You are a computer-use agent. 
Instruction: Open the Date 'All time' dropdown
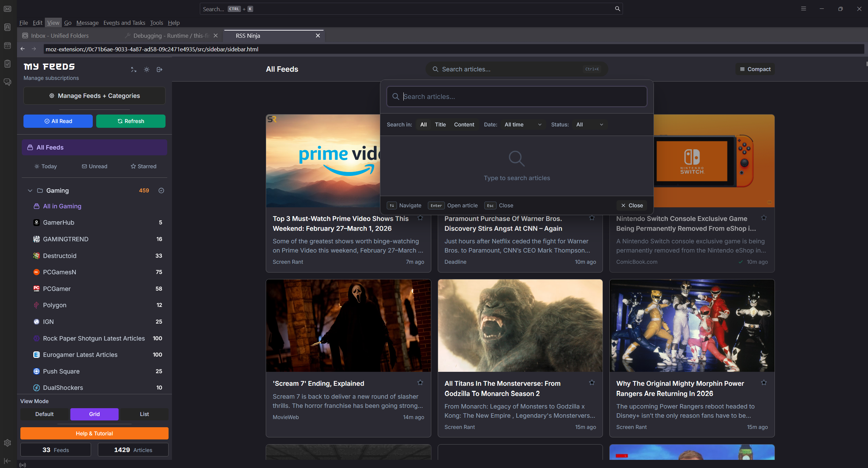pos(523,125)
